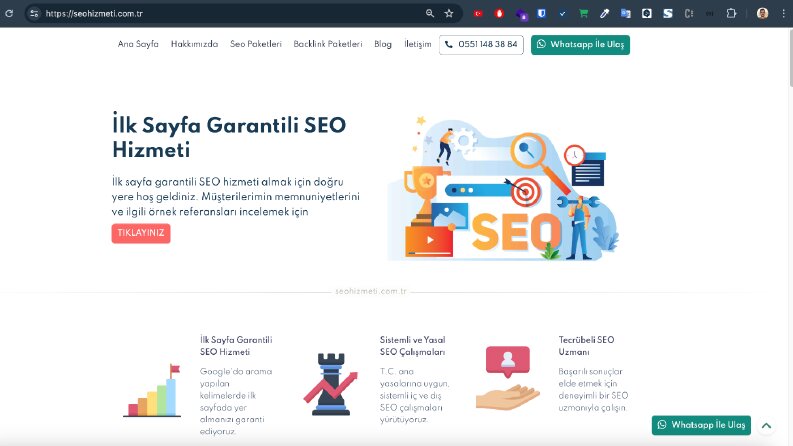Call phone number 0551 148 38 84 button
This screenshot has width=793, height=446.
(x=481, y=44)
